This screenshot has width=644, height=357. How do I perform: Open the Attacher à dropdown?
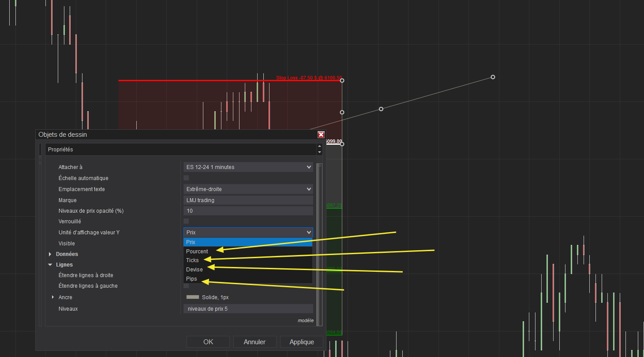pyautogui.click(x=248, y=167)
